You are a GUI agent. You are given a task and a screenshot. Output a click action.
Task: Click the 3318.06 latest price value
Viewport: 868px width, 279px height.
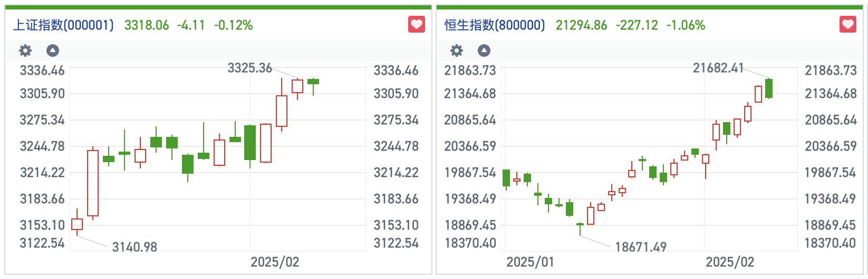click(x=147, y=25)
